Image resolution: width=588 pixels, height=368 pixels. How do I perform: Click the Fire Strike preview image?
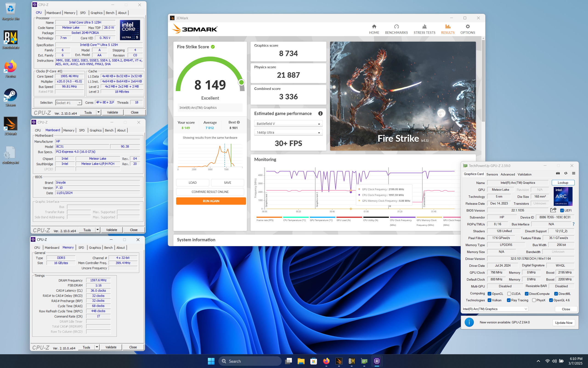pos(403,96)
